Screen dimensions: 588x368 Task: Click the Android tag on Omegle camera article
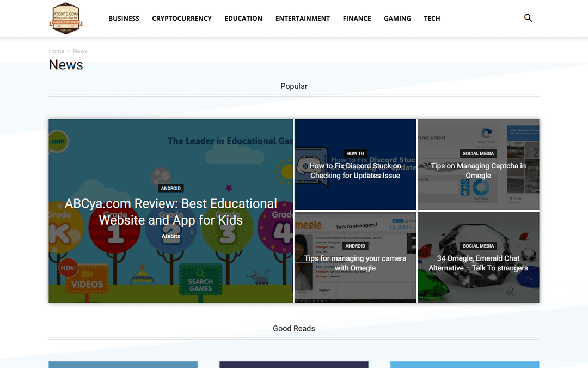(x=355, y=246)
